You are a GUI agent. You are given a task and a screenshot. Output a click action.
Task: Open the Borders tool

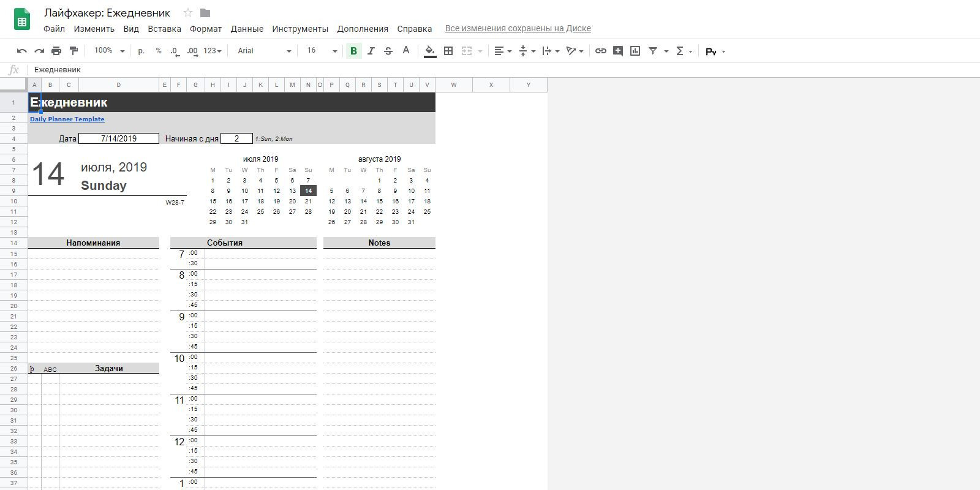click(448, 51)
